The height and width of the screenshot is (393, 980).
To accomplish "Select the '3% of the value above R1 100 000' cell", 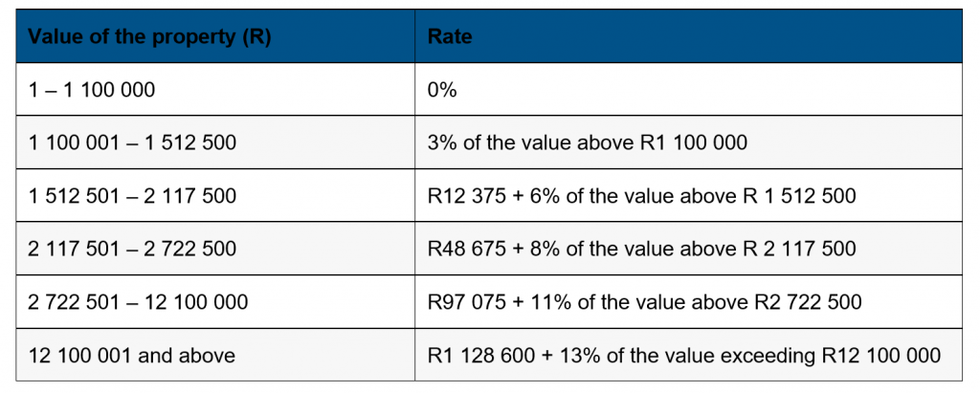I will [x=588, y=143].
